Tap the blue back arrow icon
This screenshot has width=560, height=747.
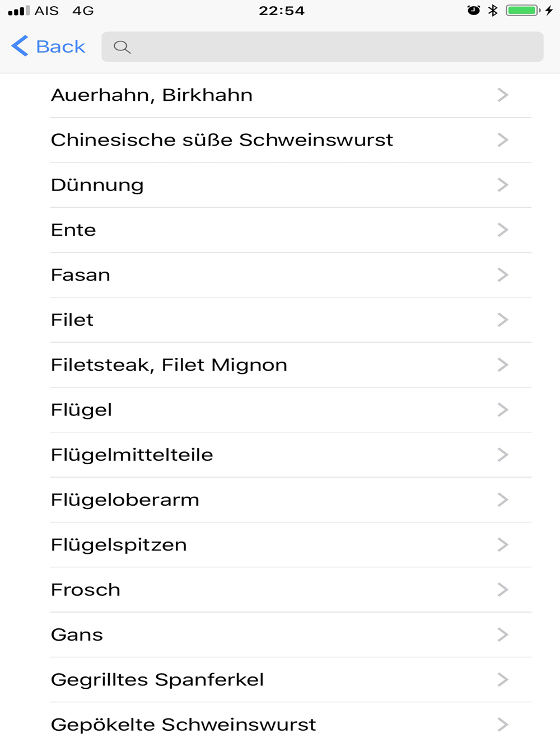[x=20, y=46]
